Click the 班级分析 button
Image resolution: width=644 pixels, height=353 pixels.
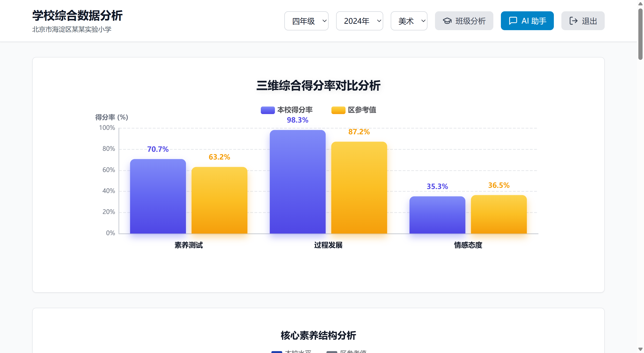pyautogui.click(x=464, y=21)
